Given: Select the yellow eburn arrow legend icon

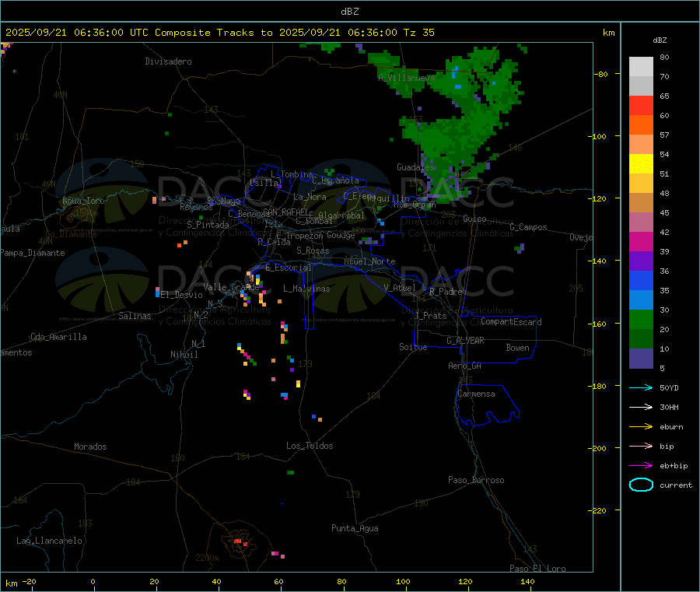Looking at the screenshot, I should coord(641,426).
